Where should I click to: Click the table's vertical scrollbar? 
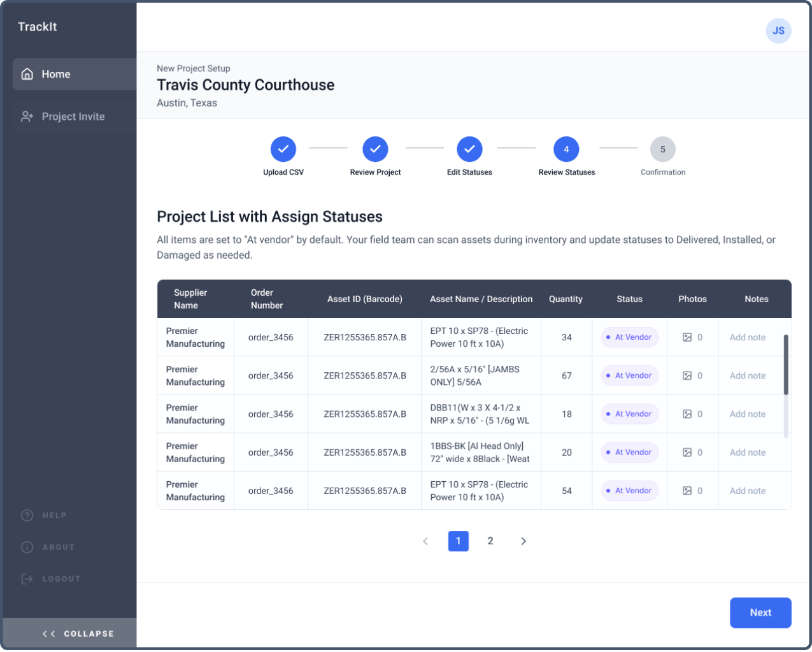(x=786, y=365)
